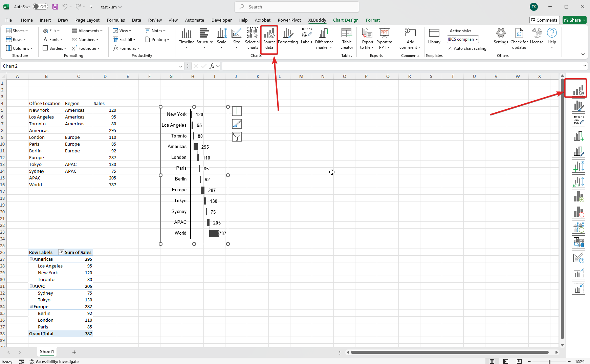Open the Table creator tool
The image size is (590, 364).
[x=347, y=34]
